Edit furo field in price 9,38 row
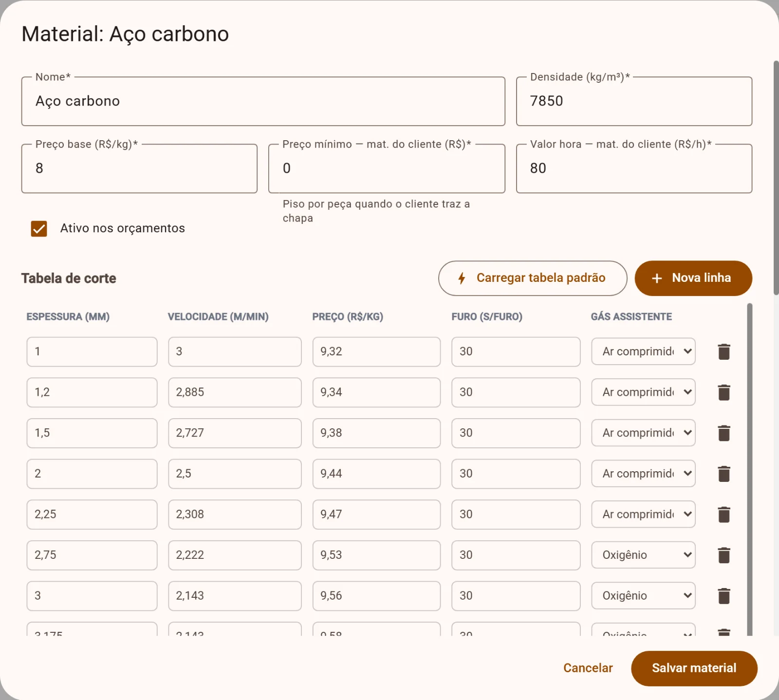 point(516,433)
